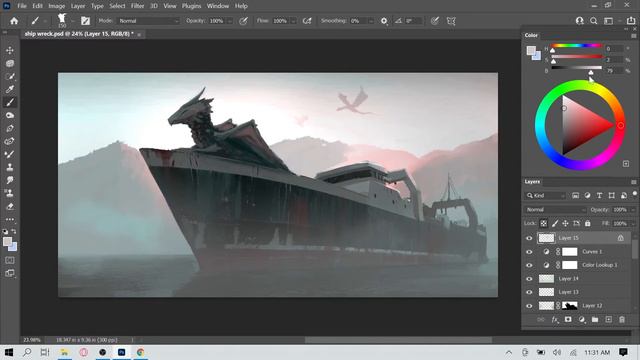Open the workspace switcher icon
This screenshot has width=640, height=360.
pyautogui.click(x=608, y=21)
